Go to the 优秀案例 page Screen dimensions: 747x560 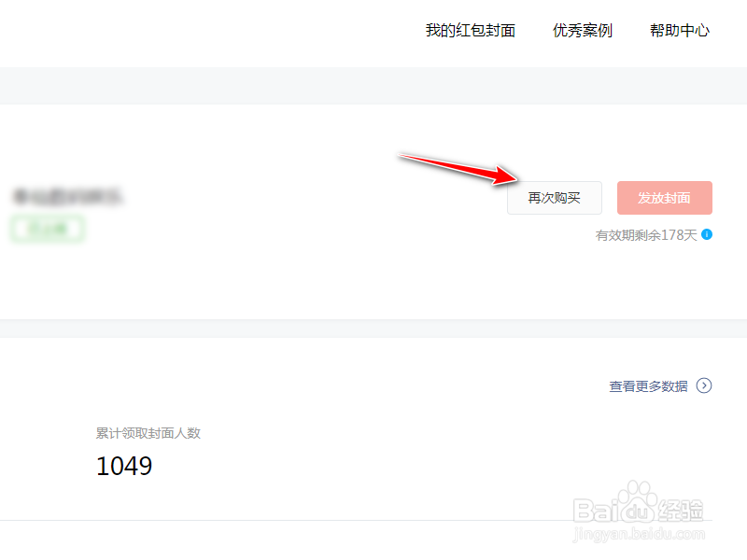click(582, 31)
